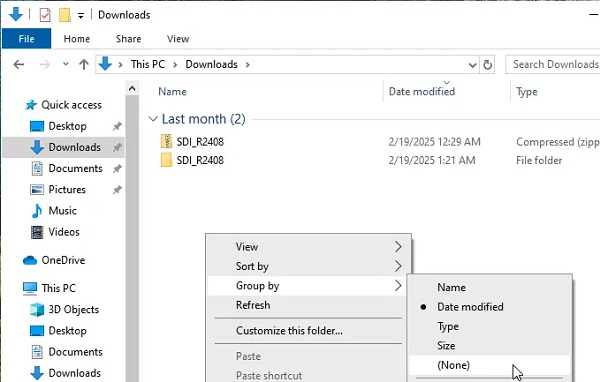Screen dimensions: 600x382
Task: Click in the Search Downloads field
Action: tap(553, 64)
